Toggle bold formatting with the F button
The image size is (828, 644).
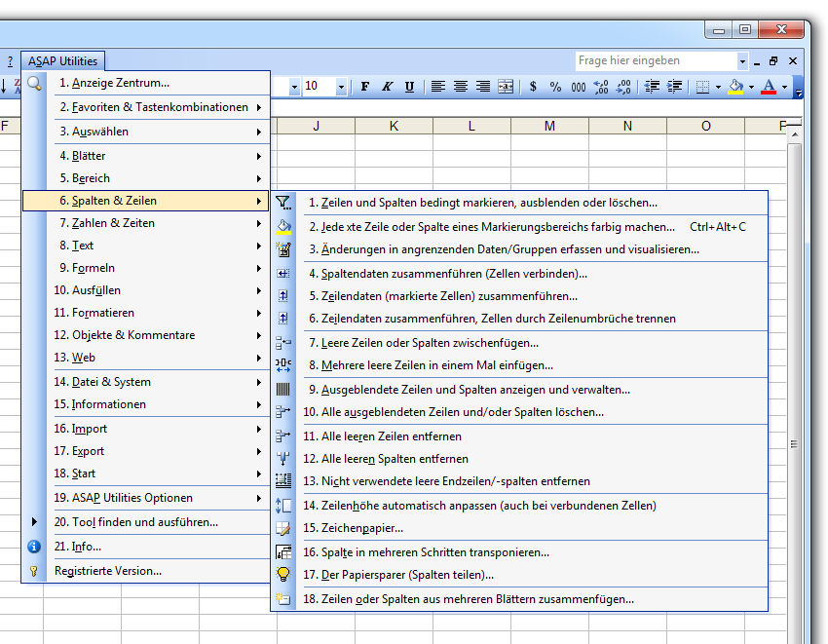pos(363,87)
